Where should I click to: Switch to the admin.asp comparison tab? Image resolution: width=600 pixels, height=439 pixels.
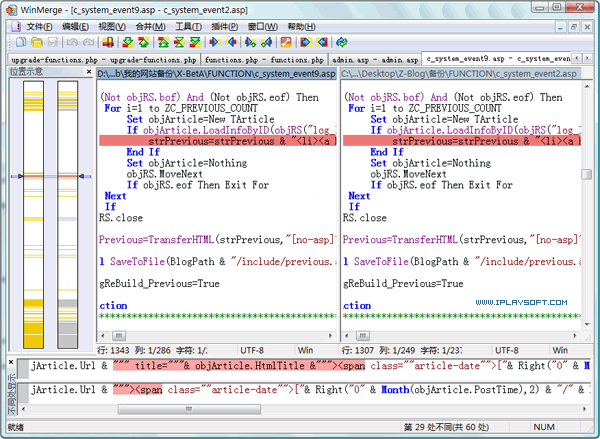(375, 60)
